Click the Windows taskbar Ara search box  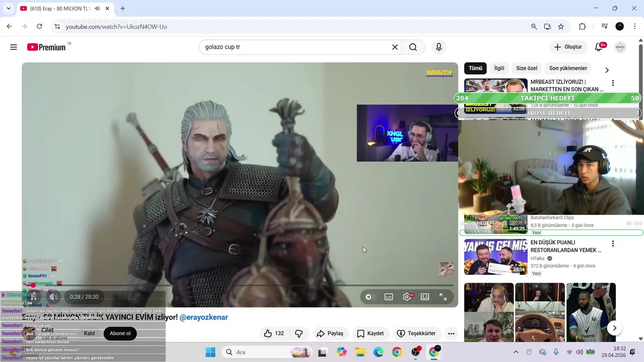coord(267,352)
